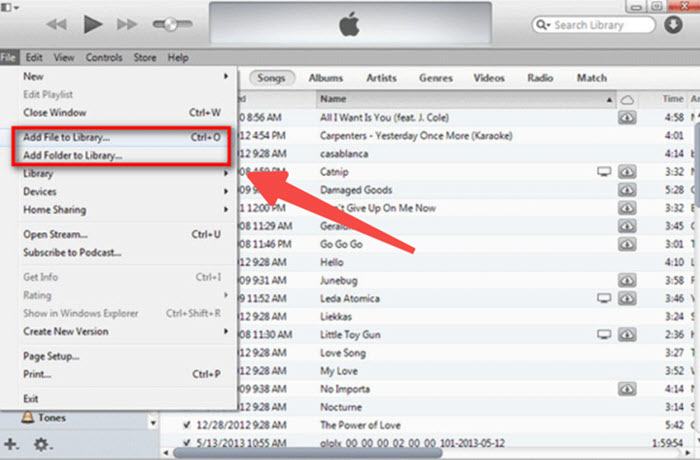This screenshot has height=460, width=700.
Task: Open the downloads arrow icon beside search
Action: [x=675, y=23]
